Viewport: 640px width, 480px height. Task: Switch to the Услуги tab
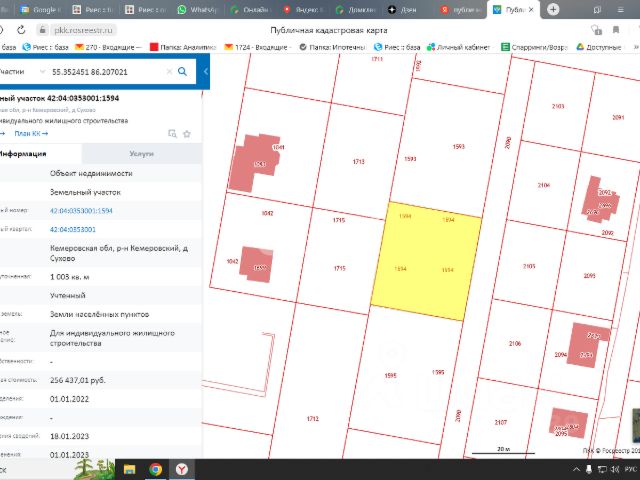(142, 153)
